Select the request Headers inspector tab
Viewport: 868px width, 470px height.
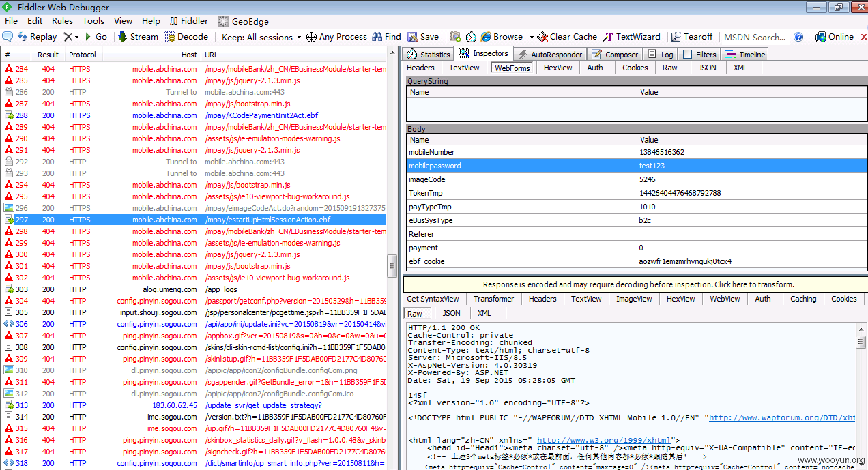click(x=420, y=68)
